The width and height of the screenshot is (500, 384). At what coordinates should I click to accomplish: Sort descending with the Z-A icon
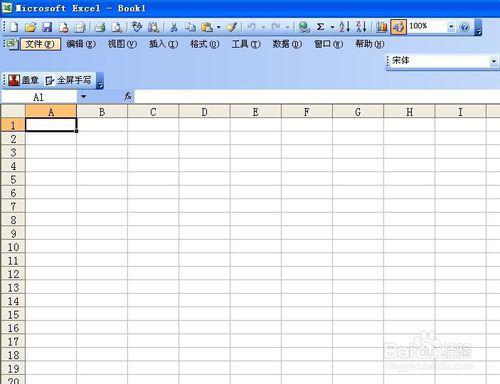coord(361,27)
